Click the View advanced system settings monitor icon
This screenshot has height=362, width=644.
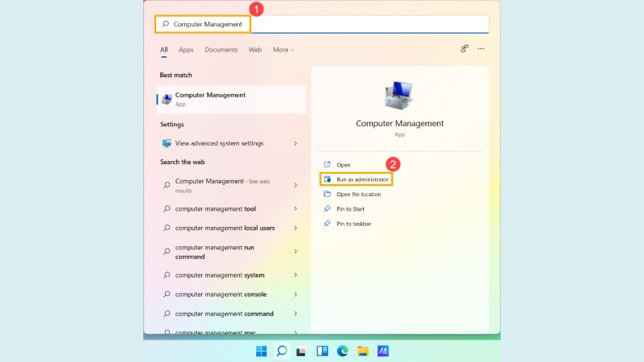[167, 143]
